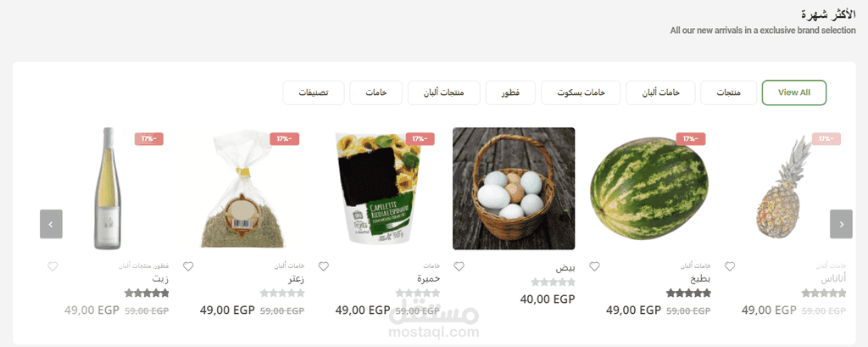Add زيت to wishlist via heart icon
Screen dimensions: 868x347
[x=53, y=266]
